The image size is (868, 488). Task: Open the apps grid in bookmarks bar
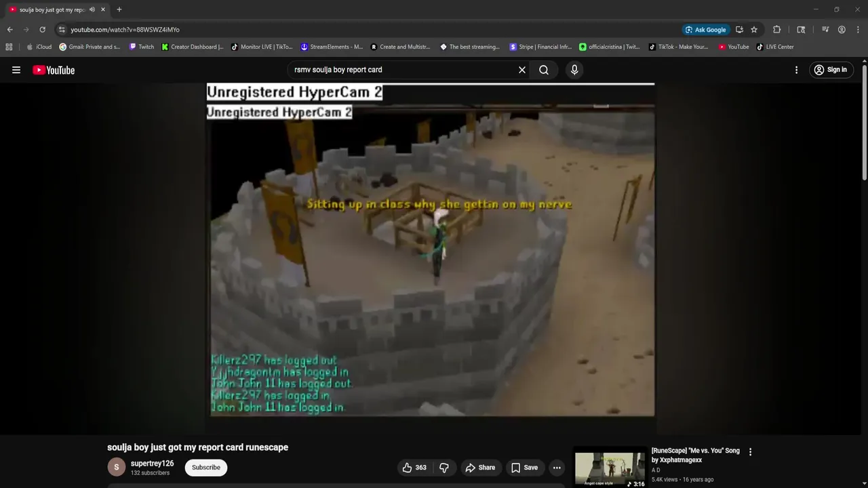pos(9,47)
